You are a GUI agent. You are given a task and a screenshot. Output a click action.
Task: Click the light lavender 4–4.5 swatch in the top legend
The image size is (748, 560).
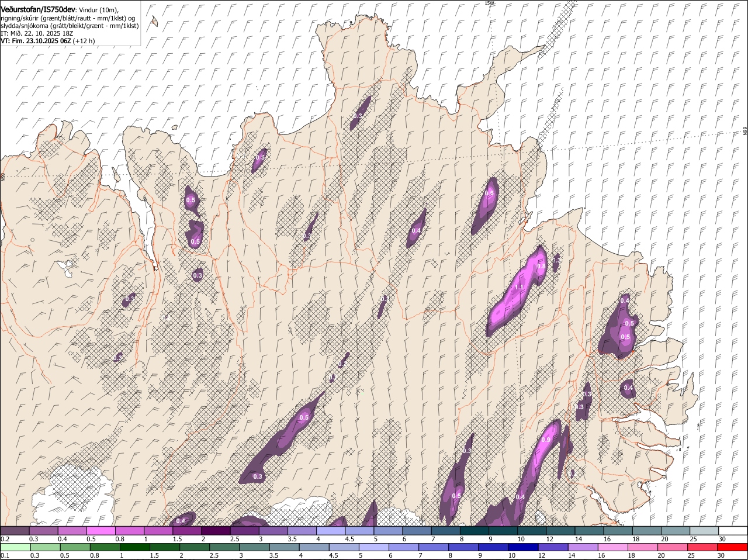(x=331, y=530)
